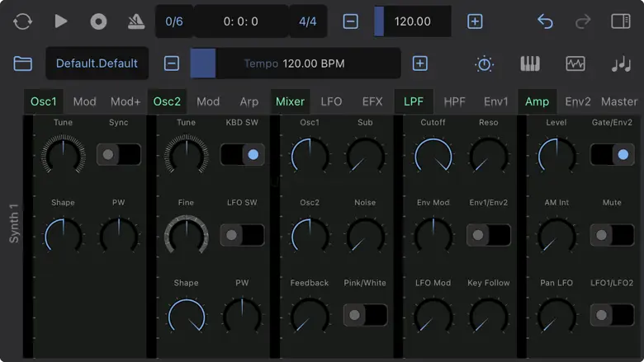Click the undo arrow icon
The width and height of the screenshot is (644, 362).
click(545, 21)
